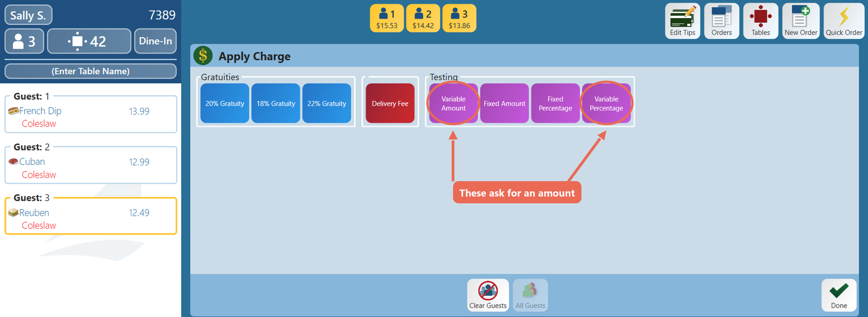Click Coleslaw modifier under French Dip
The image size is (868, 317).
39,124
